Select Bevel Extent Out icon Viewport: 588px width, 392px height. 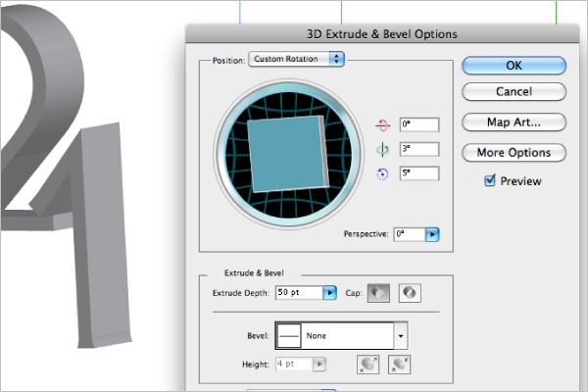pyautogui.click(x=367, y=365)
